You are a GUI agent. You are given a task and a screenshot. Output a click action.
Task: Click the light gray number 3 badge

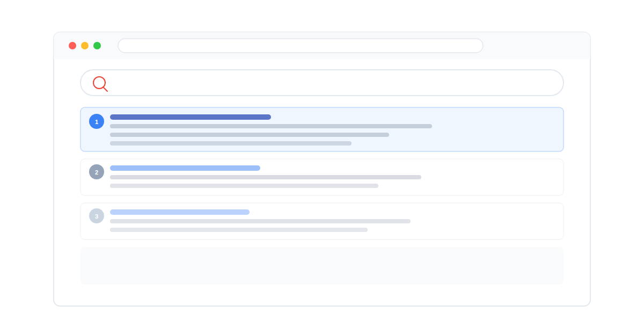[x=97, y=216]
